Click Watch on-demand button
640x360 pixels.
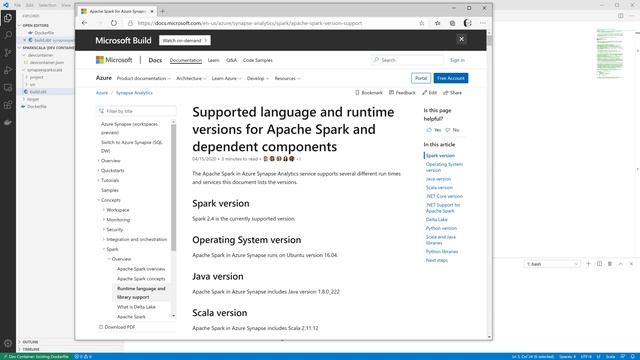click(185, 40)
